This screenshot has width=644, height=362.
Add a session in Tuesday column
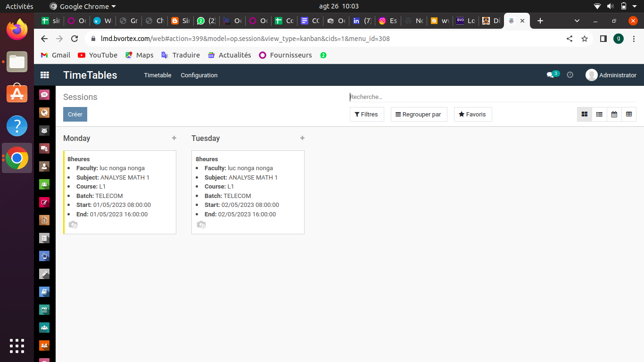click(302, 138)
